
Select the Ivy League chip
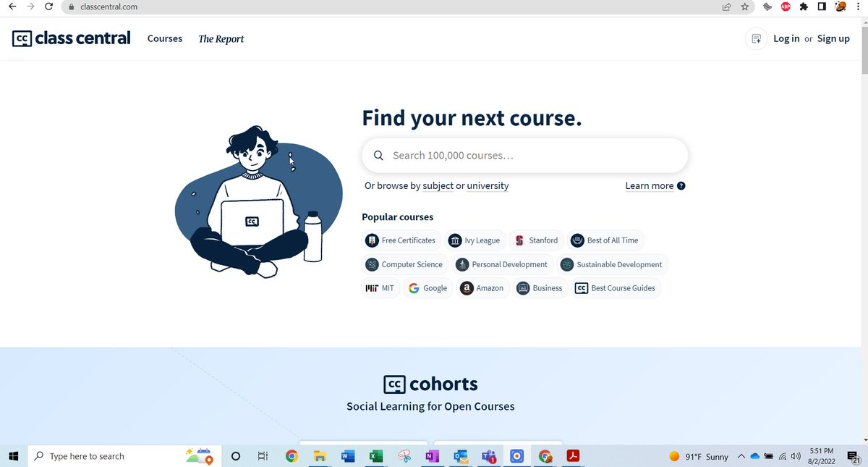(475, 240)
